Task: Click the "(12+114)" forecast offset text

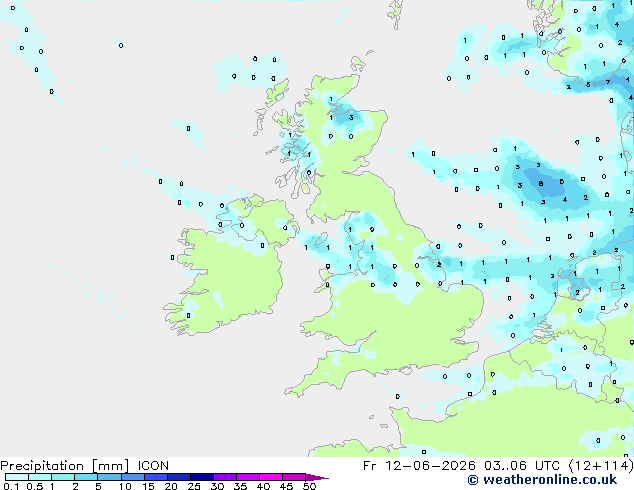Action: (601, 466)
